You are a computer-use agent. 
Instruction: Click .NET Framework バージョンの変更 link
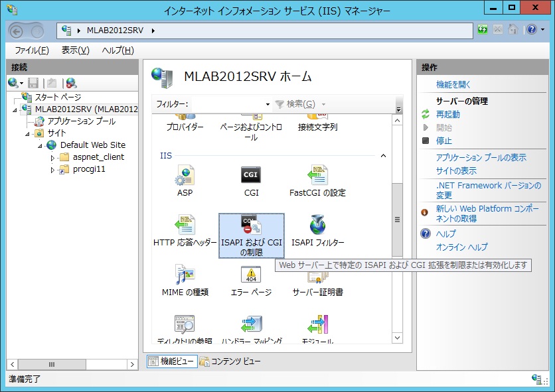point(489,190)
